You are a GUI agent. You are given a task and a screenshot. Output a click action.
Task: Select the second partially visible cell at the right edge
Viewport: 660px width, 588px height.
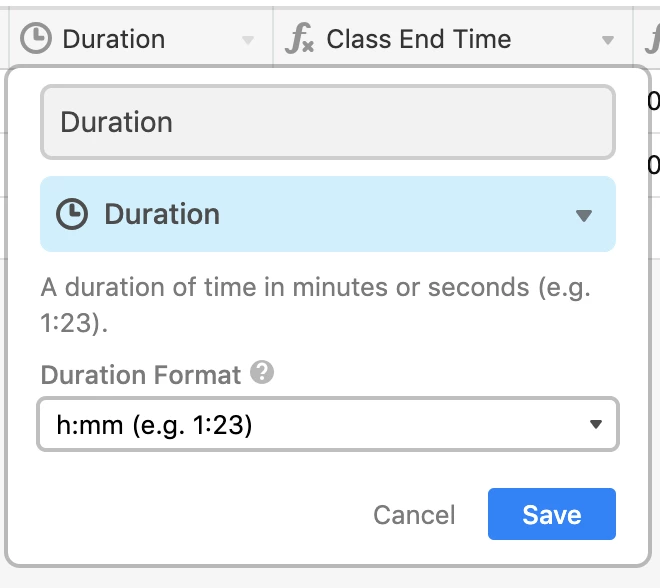click(654, 165)
